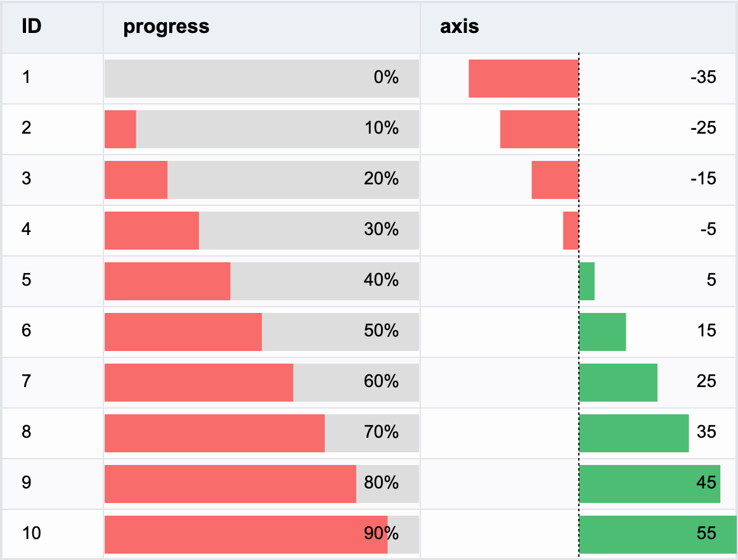Click the green axis bar labeled 25

click(x=618, y=383)
